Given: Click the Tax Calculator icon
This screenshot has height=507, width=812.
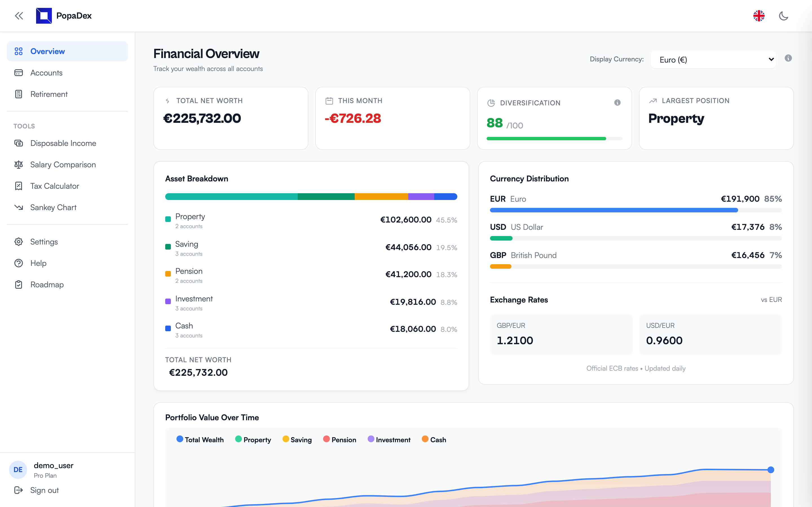Looking at the screenshot, I should [19, 186].
